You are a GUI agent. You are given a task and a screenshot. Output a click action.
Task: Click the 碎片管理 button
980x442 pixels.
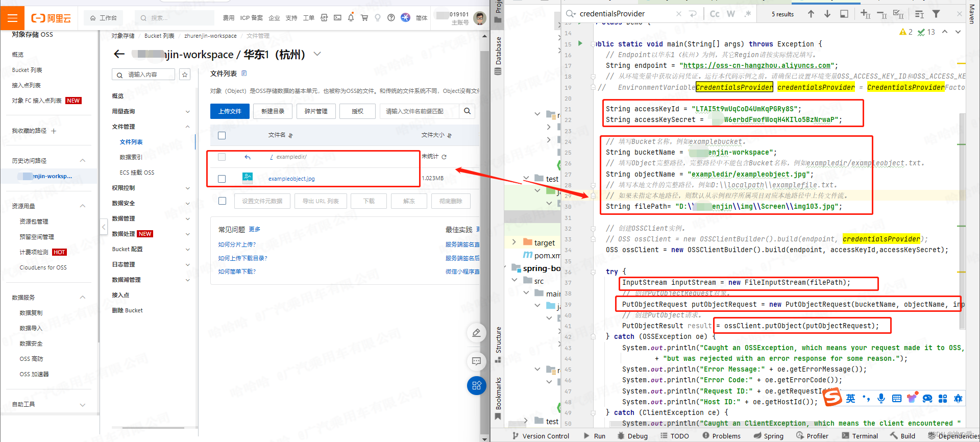(x=316, y=111)
